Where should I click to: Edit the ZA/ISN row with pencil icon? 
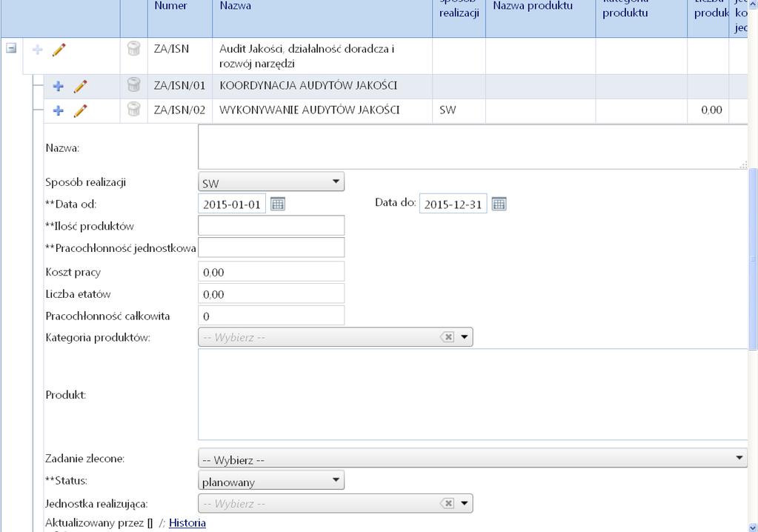pos(59,50)
